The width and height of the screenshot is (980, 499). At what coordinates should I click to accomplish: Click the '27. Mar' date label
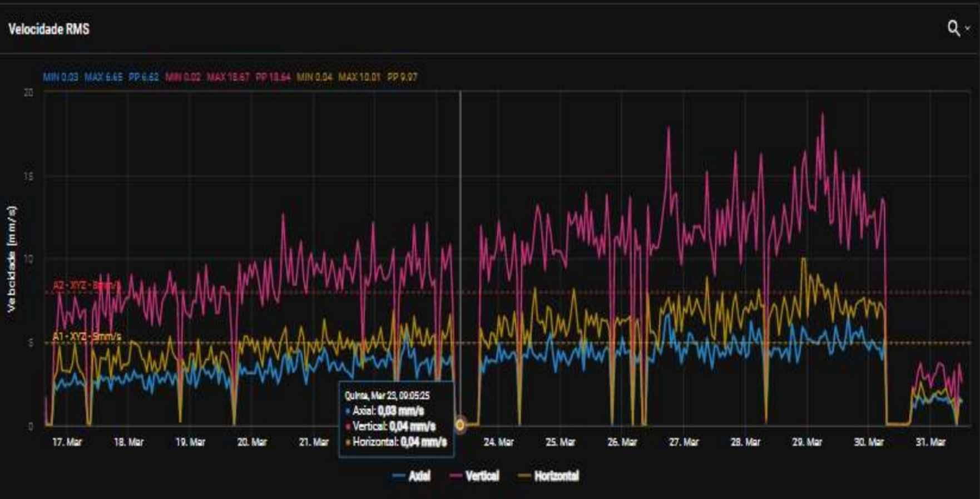[x=684, y=442]
